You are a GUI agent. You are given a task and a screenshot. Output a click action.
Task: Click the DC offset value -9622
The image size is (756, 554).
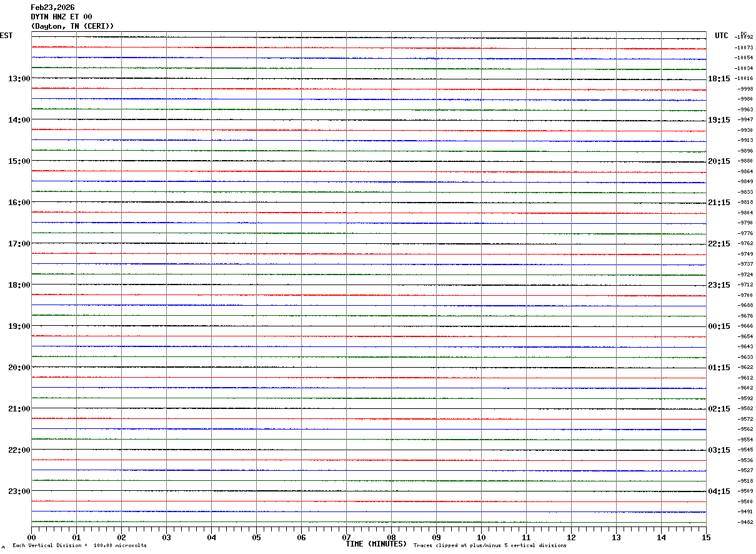tap(745, 368)
